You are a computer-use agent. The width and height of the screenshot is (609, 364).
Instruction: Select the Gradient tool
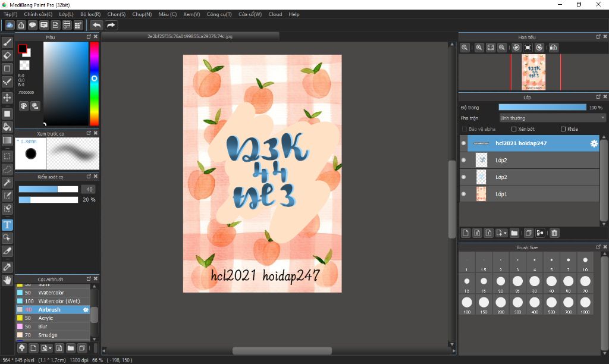[x=7, y=140]
